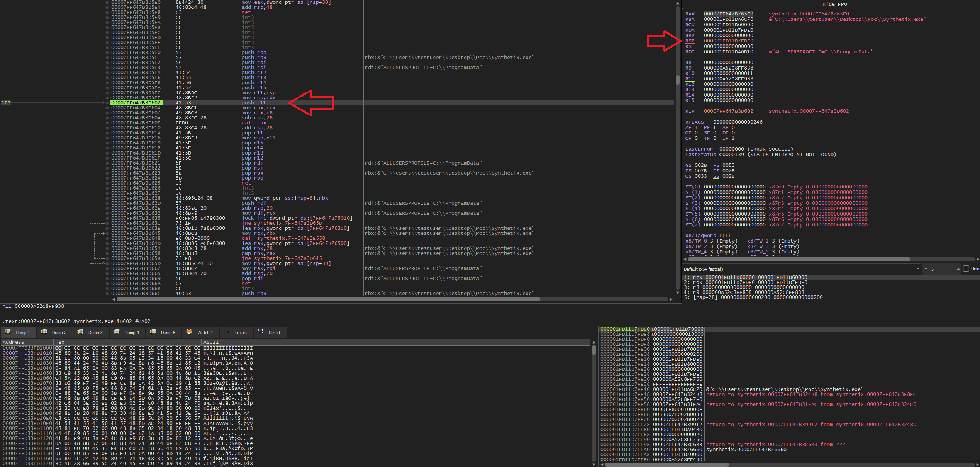Open the Default (x64 fastcall) calling convention dropdown

[x=802, y=269]
